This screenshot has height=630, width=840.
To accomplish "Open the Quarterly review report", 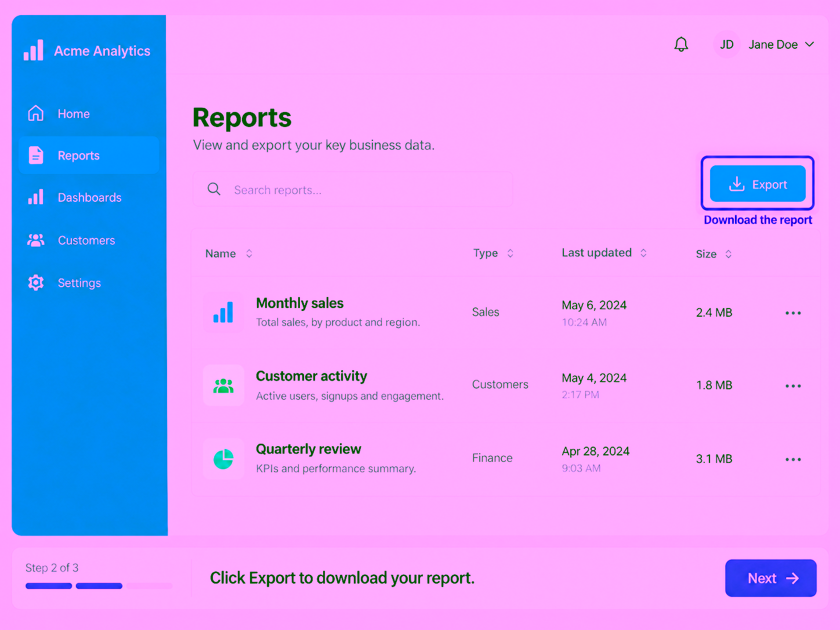I will pos(309,449).
